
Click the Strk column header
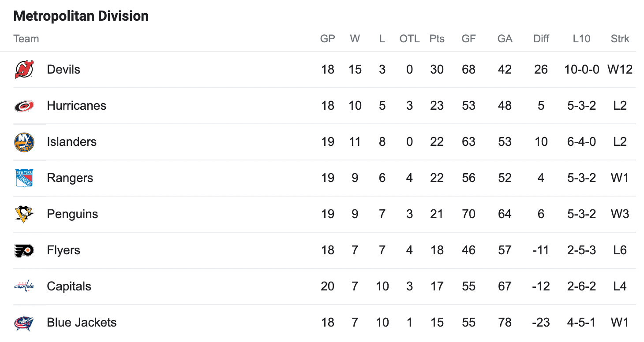620,39
